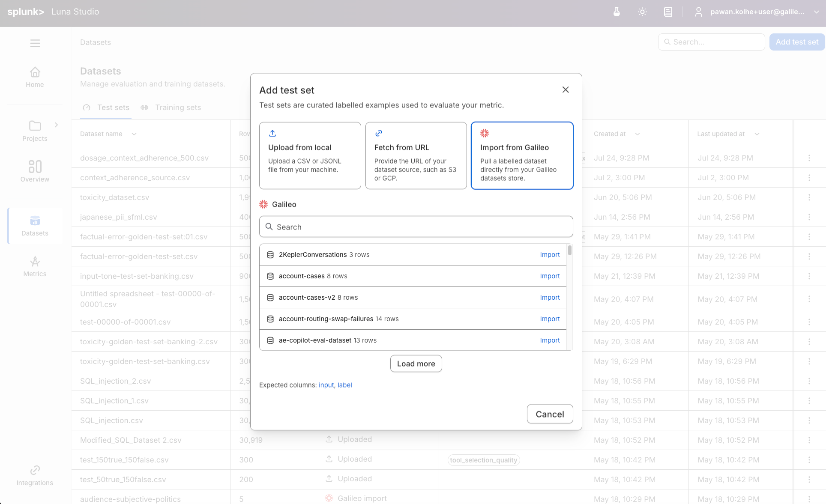This screenshot has width=826, height=504.
Task: Choose Fetch from URL option card
Action: 416,155
